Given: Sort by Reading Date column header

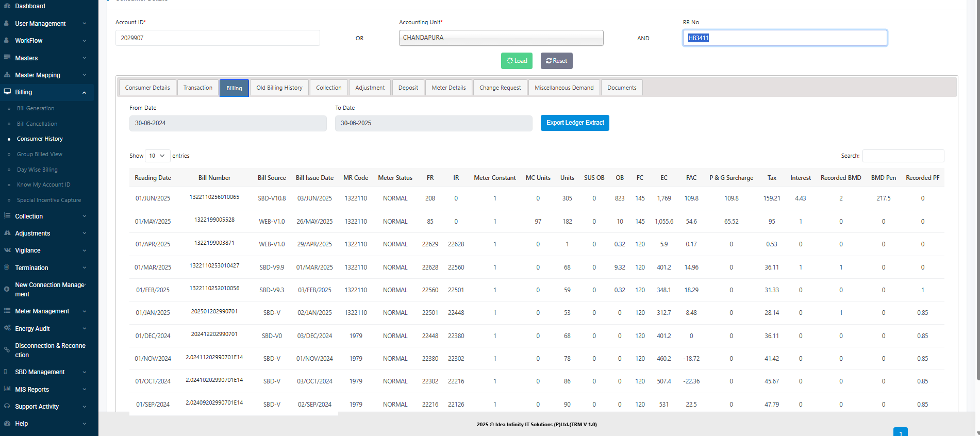Looking at the screenshot, I should click(x=153, y=178).
